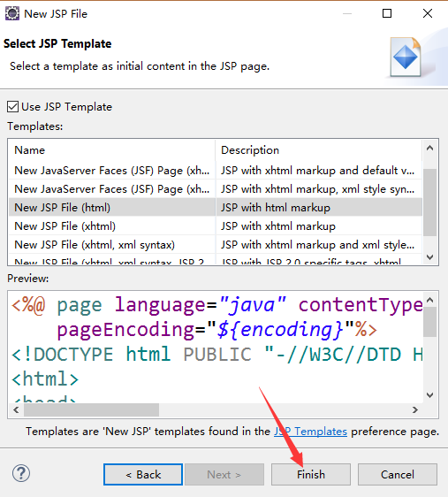Click the Finish button
Image resolution: width=448 pixels, height=497 pixels.
point(310,475)
